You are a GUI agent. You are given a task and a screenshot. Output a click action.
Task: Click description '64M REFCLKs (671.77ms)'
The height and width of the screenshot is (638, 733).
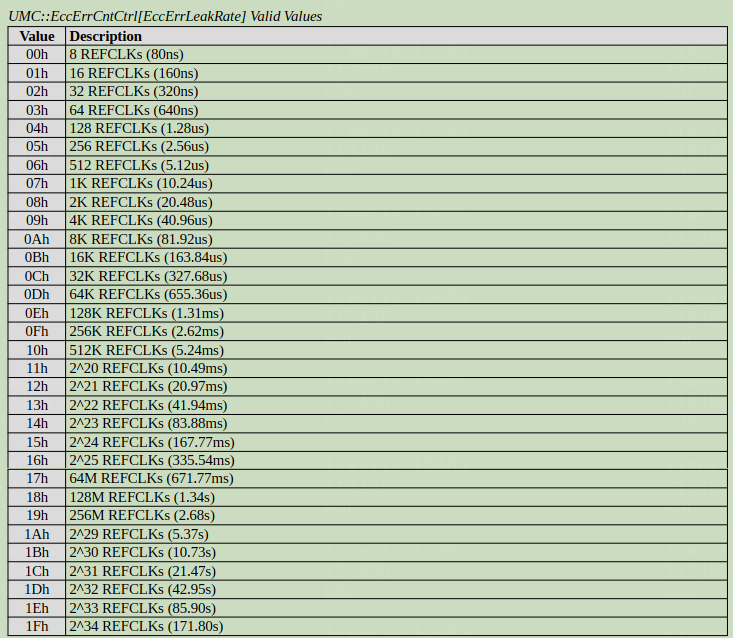[x=151, y=479]
